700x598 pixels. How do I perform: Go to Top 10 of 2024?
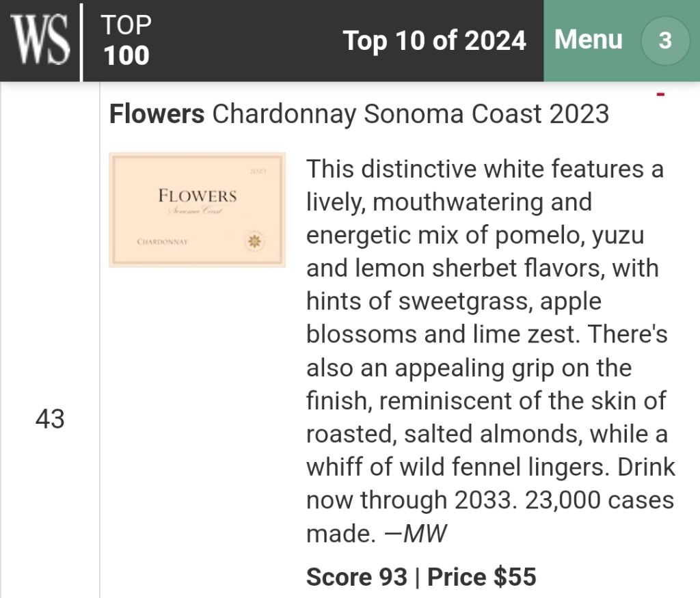(x=434, y=40)
